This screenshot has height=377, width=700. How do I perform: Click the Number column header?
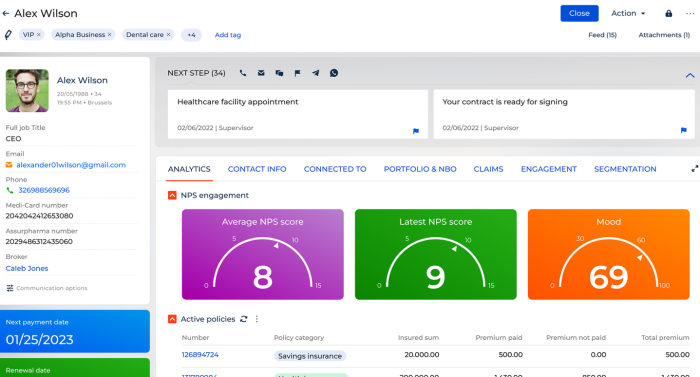point(195,338)
